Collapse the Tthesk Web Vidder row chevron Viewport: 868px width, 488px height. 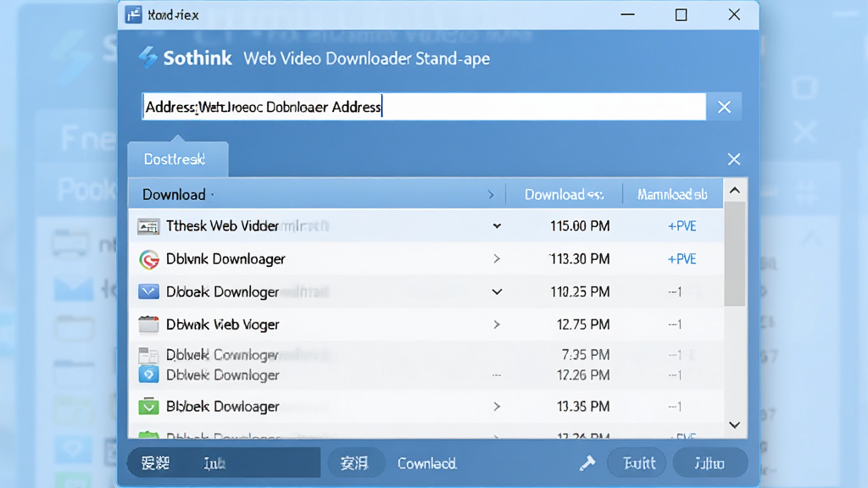click(497, 226)
